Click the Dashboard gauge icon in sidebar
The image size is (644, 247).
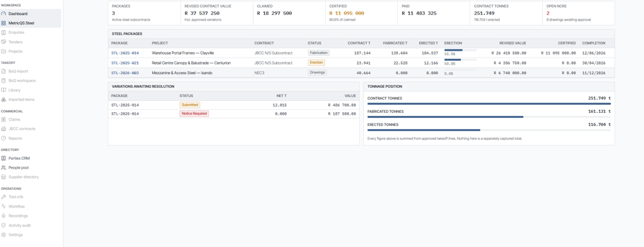(4, 14)
